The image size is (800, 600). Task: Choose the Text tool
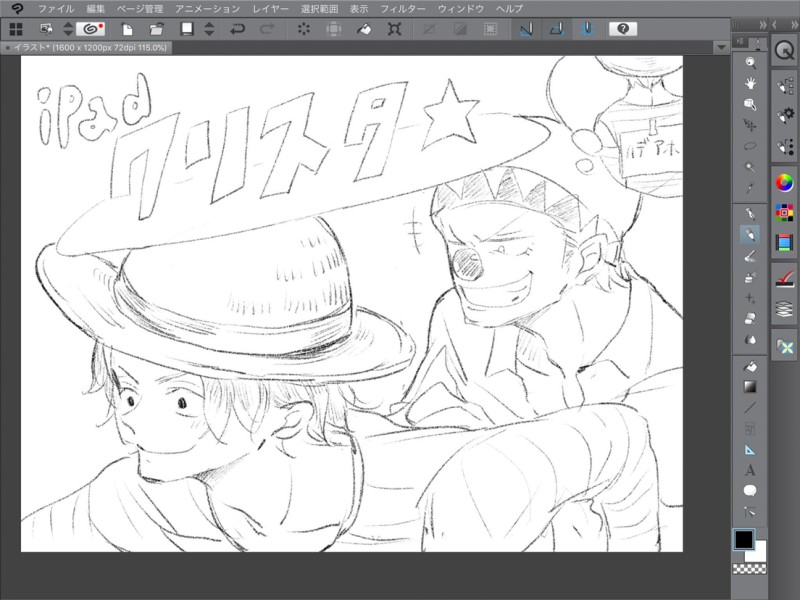pos(750,470)
